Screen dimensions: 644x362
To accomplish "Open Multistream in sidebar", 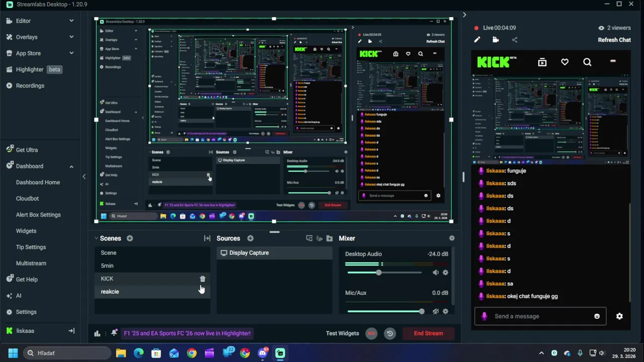I will coord(31,263).
